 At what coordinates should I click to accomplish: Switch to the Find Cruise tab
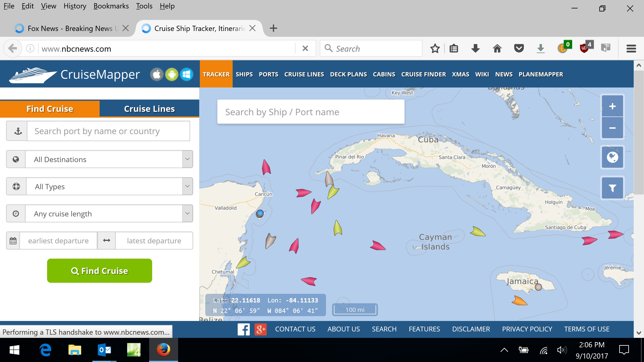[x=50, y=109]
